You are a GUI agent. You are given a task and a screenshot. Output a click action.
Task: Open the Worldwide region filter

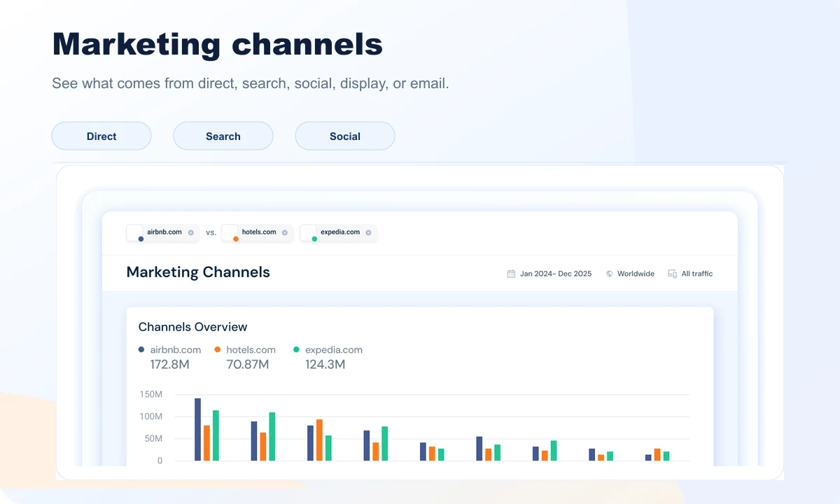(x=636, y=274)
